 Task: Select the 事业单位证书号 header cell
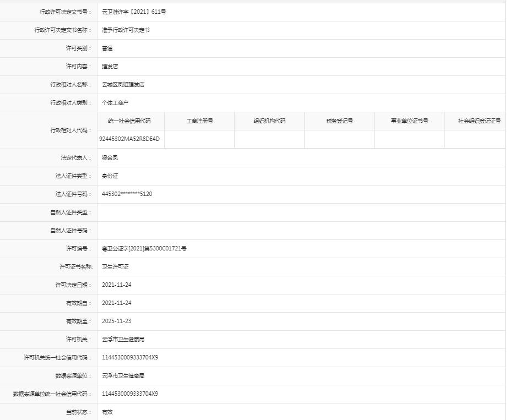[x=409, y=121]
